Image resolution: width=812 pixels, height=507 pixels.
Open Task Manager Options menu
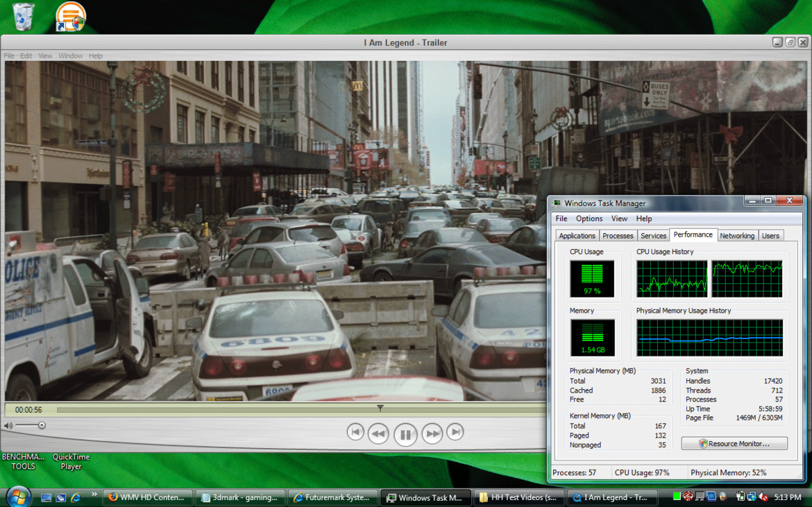[589, 218]
